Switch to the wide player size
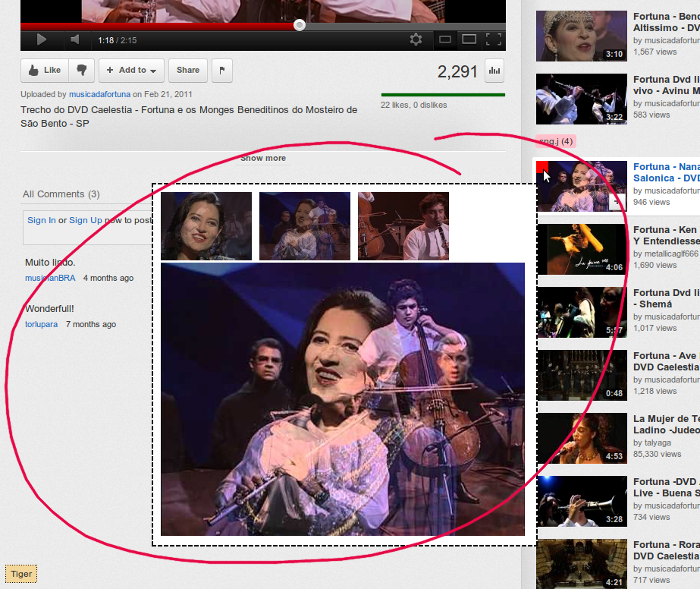 (x=469, y=38)
